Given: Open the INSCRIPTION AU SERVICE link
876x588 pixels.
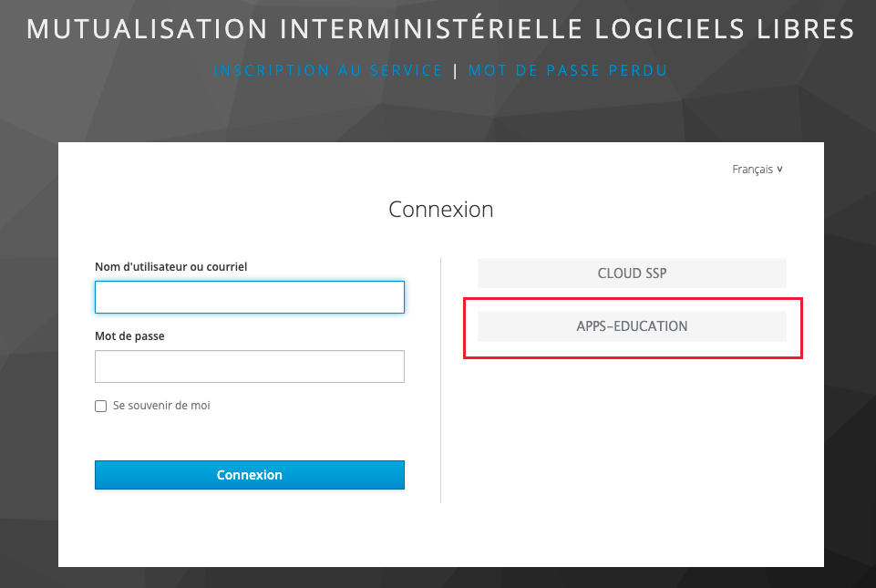Looking at the screenshot, I should (x=328, y=70).
